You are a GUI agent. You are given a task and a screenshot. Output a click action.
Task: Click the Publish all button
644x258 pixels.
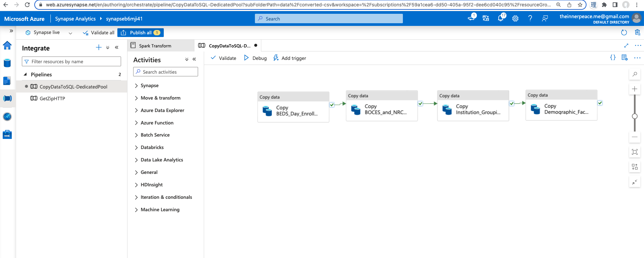coord(141,33)
